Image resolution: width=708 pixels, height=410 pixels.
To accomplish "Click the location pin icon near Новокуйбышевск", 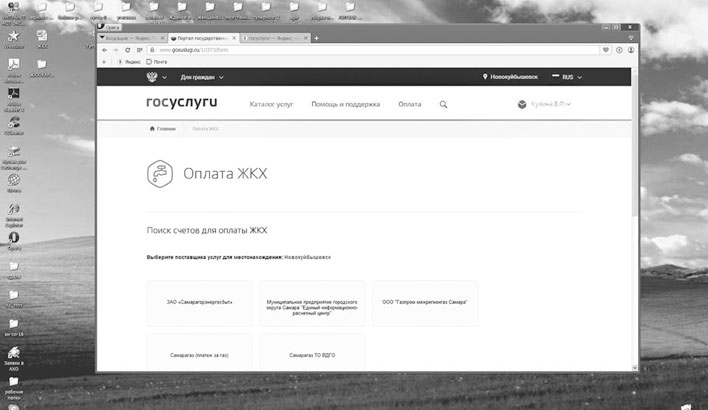I will pyautogui.click(x=485, y=77).
